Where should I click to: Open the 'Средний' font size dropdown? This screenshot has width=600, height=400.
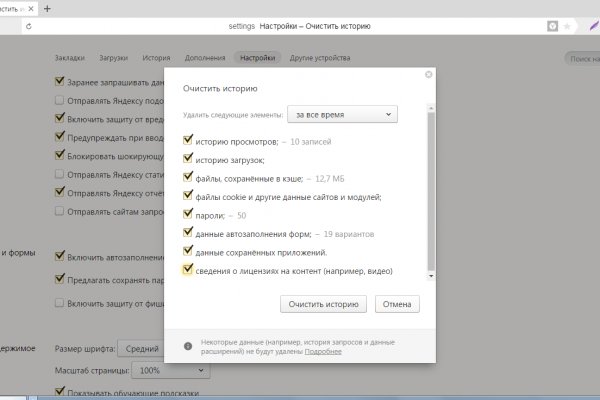click(x=145, y=349)
